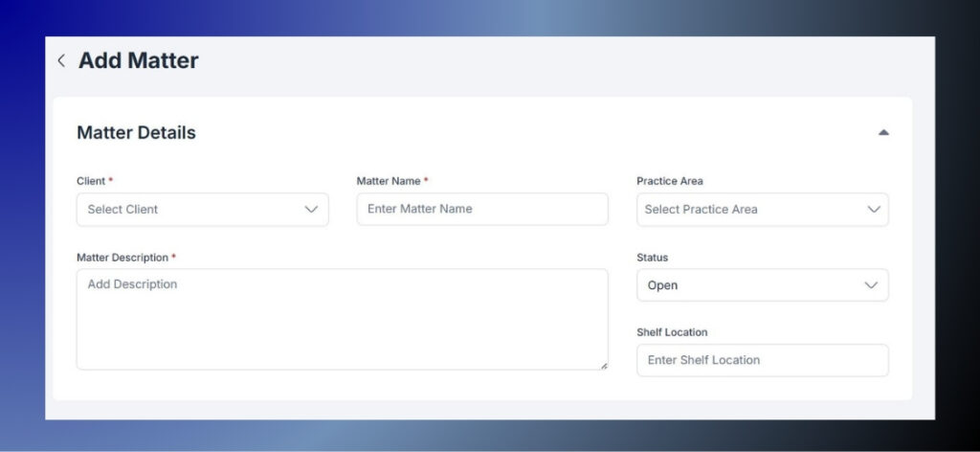Click the chevron in Practice Area field

click(x=873, y=209)
